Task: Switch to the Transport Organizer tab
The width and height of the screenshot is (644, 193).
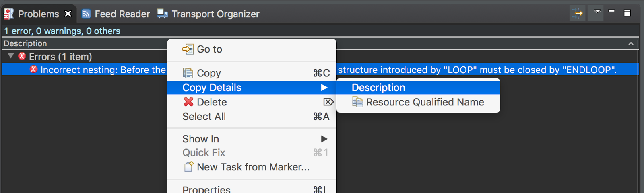Action: click(x=215, y=14)
